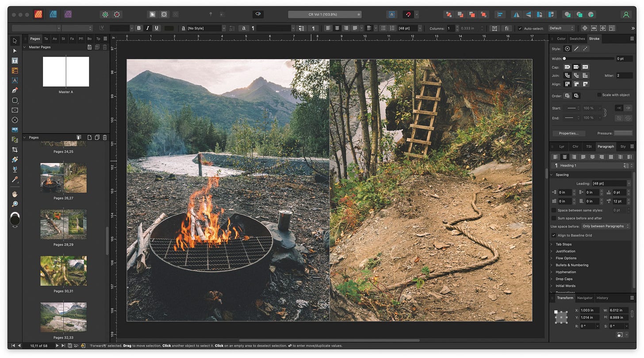Enable Space between same styles checkbox
This screenshot has height=358, width=644.
tap(554, 210)
